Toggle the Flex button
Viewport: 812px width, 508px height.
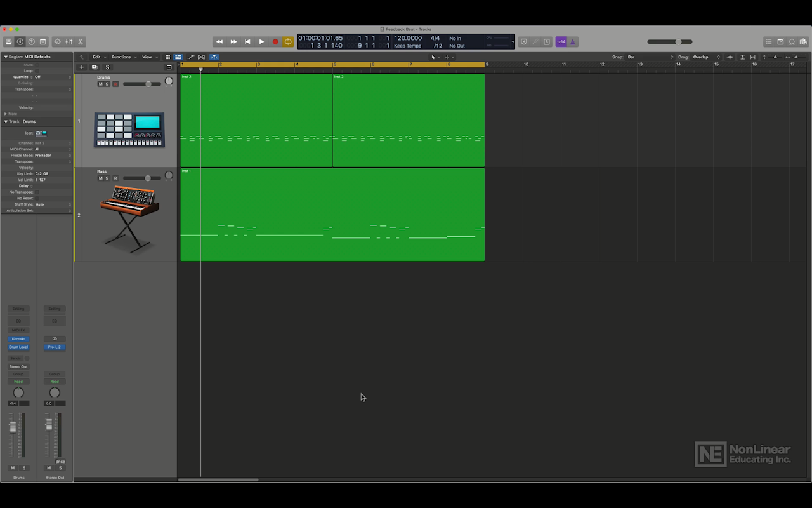(202, 57)
